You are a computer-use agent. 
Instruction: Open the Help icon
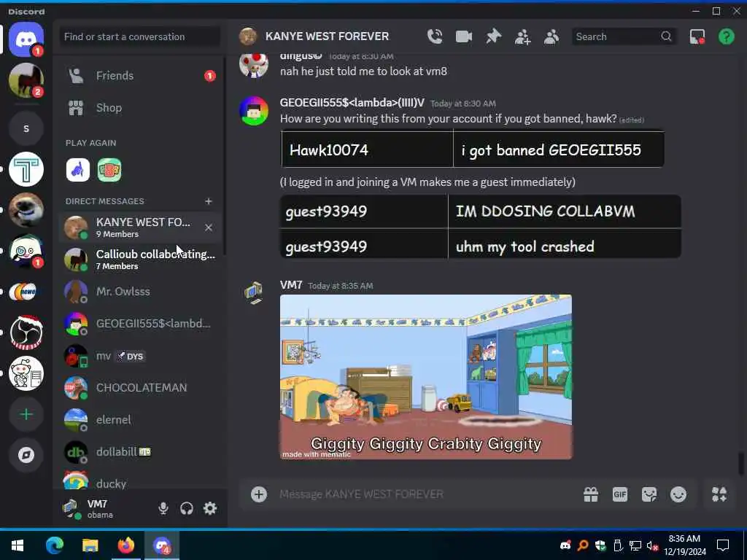coord(726,36)
